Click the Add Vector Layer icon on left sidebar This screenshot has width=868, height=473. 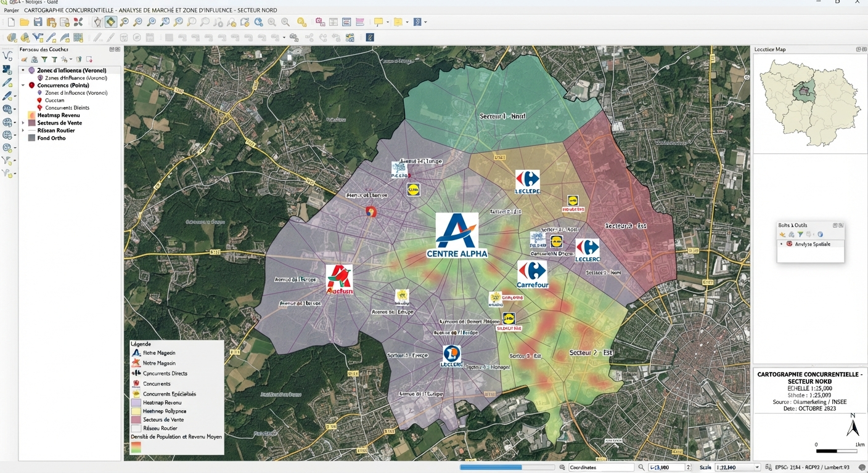7,56
